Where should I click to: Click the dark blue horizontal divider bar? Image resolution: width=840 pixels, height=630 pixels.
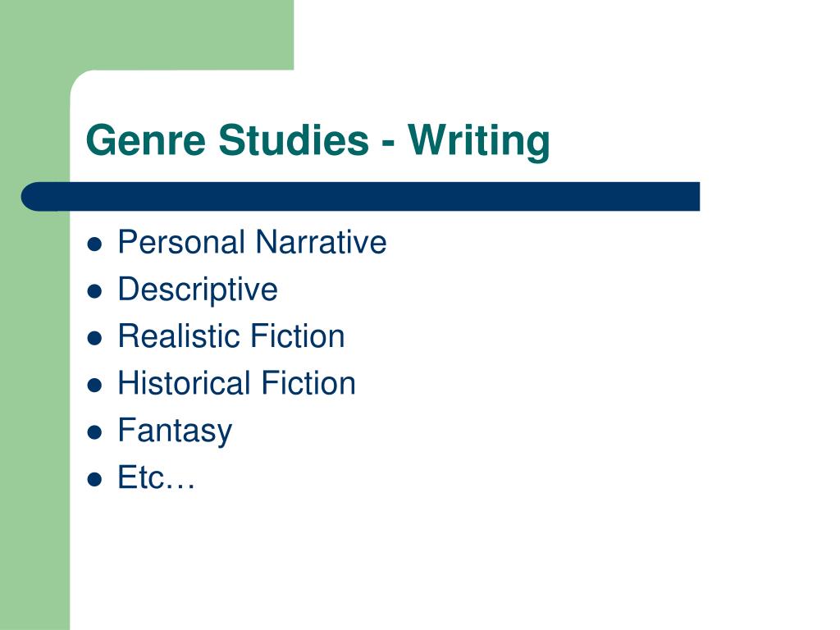click(x=361, y=197)
